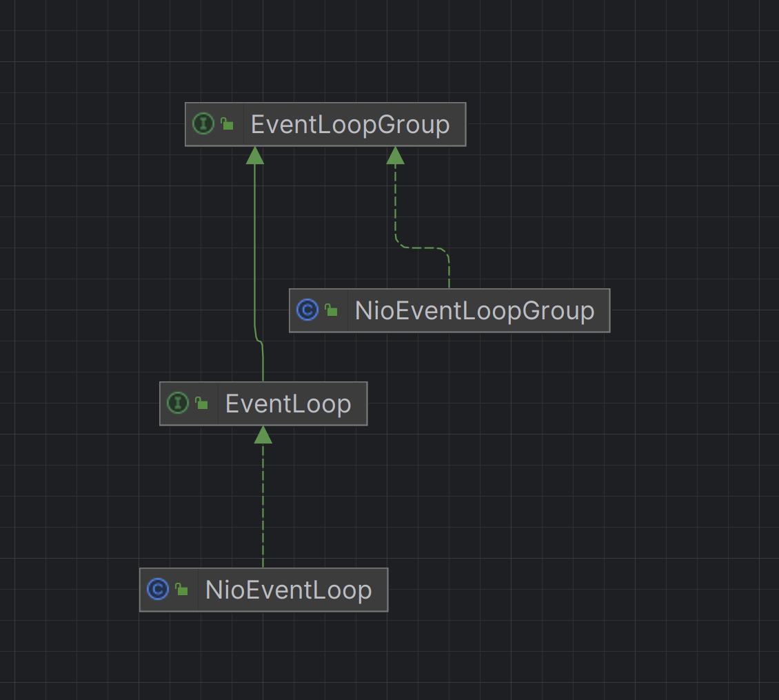The image size is (779, 700).
Task: Select the NioEventLoopGroup class node label
Action: pyautogui.click(x=474, y=311)
